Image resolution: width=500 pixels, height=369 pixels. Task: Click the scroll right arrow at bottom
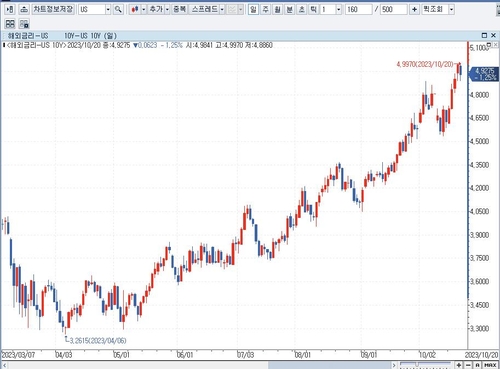tap(394, 365)
